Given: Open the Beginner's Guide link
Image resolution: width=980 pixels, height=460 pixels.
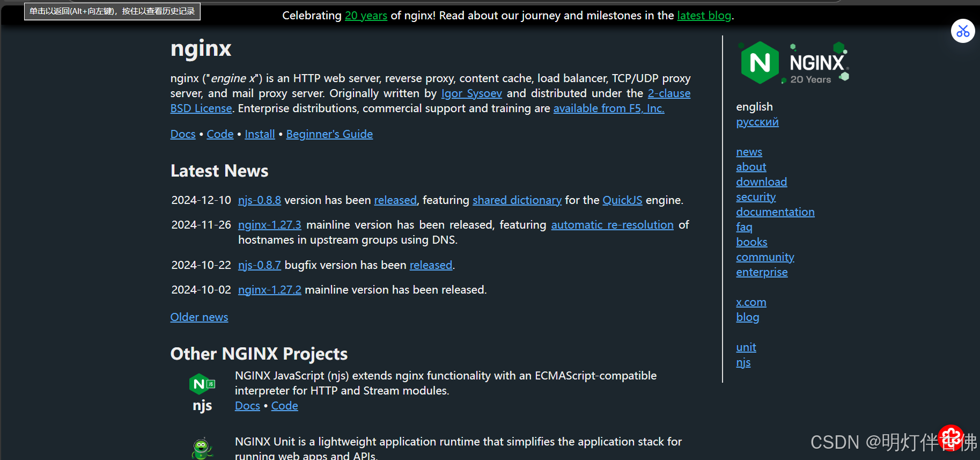Looking at the screenshot, I should [329, 134].
